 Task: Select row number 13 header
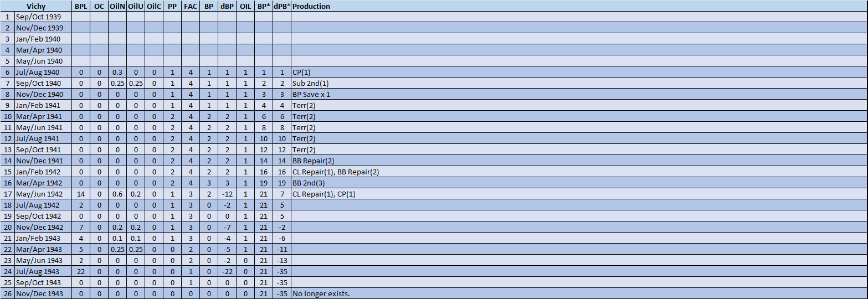click(x=7, y=150)
